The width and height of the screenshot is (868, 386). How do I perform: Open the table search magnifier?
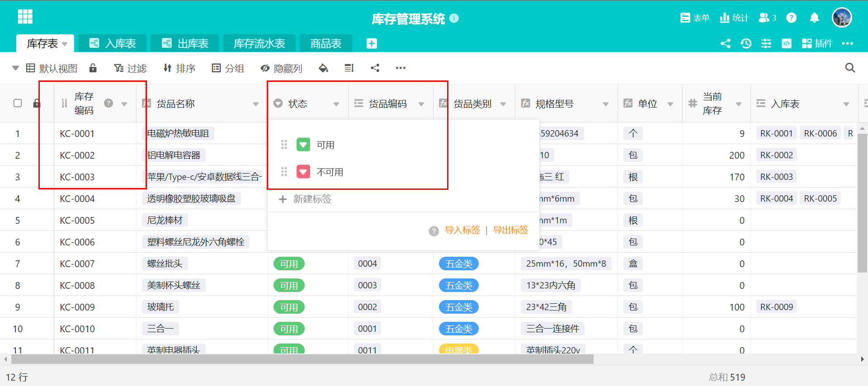tap(850, 68)
